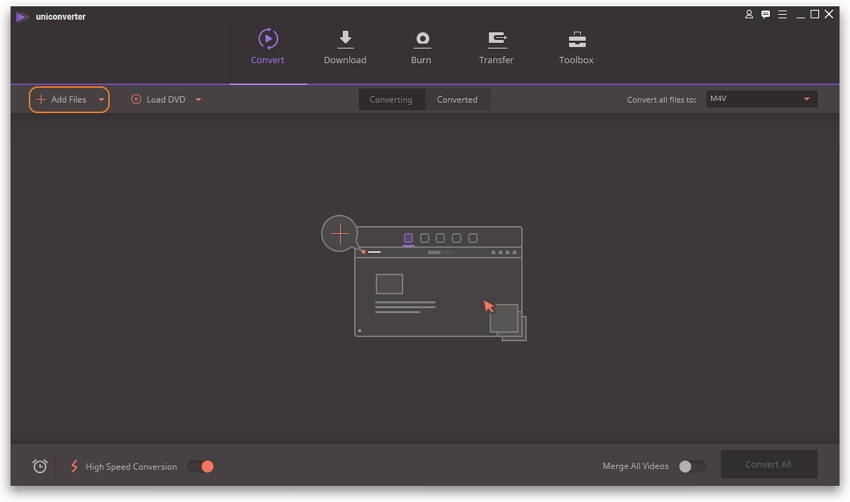
Task: Open the schedule alarm clock icon
Action: point(40,466)
